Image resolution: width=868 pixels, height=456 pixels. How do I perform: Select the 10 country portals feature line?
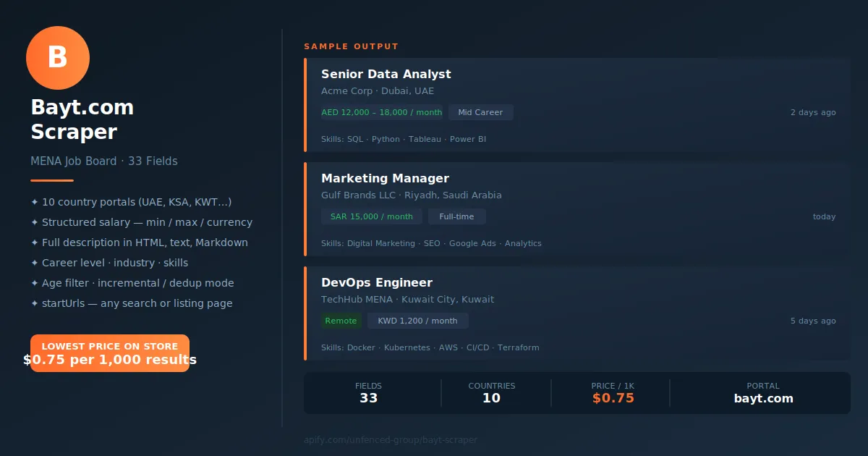pos(132,202)
